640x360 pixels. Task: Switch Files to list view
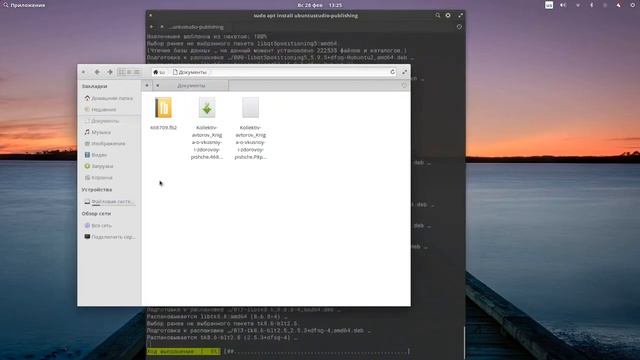point(129,72)
